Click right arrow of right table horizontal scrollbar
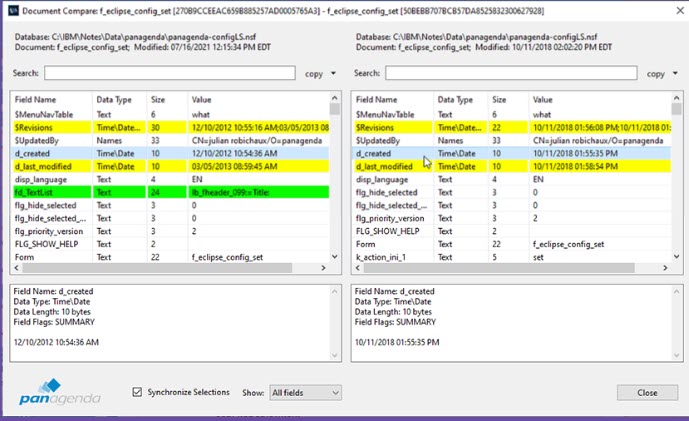This screenshot has height=421, width=689. pos(665,268)
